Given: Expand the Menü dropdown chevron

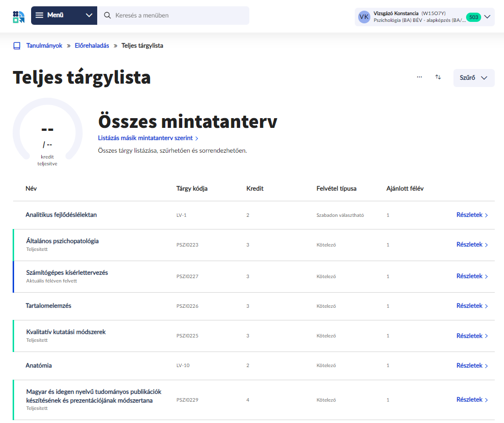Looking at the screenshot, I should (89, 15).
